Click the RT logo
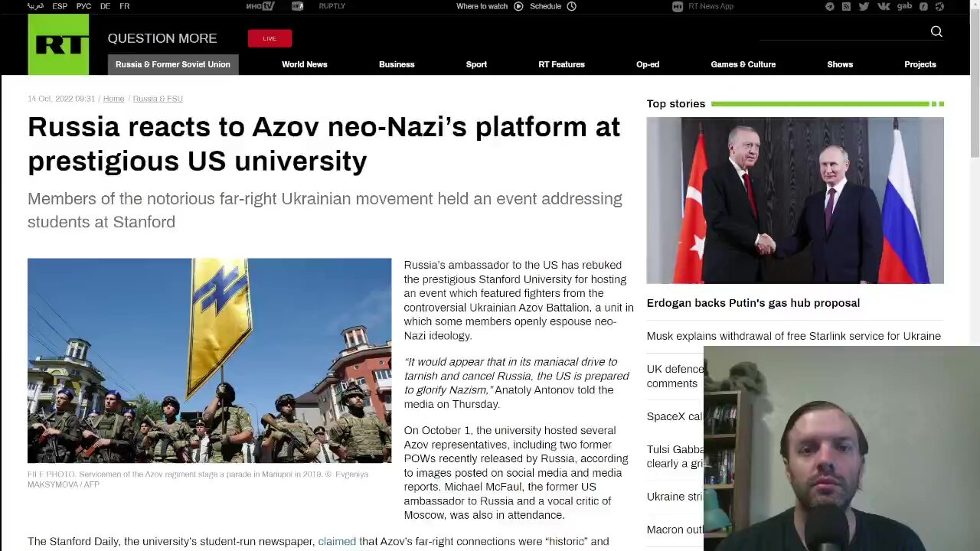The width and height of the screenshot is (980, 551). point(58,45)
